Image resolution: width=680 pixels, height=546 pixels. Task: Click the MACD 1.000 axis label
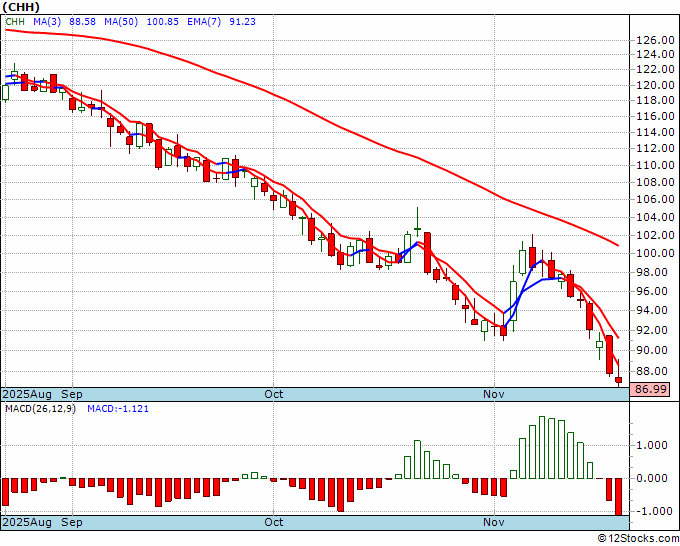652,445
